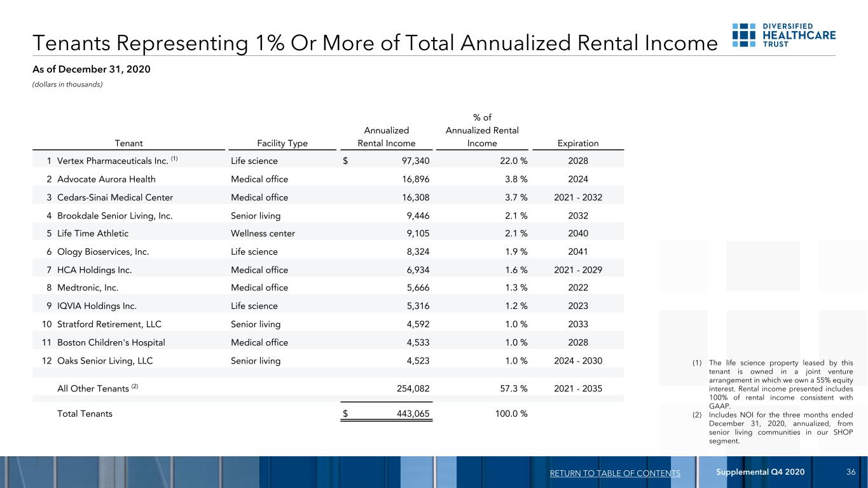Select the 97,340 rental income value
This screenshot has height=488, width=868.
tap(411, 161)
